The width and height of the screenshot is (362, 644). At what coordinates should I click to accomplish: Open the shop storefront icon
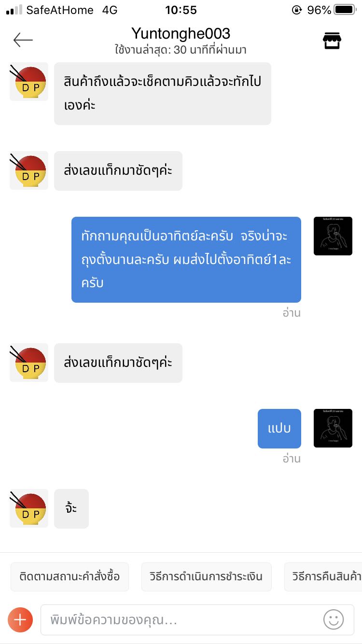point(332,41)
